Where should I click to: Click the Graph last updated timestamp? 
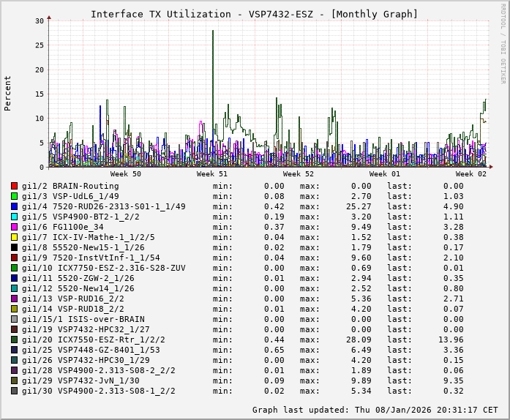click(x=375, y=410)
